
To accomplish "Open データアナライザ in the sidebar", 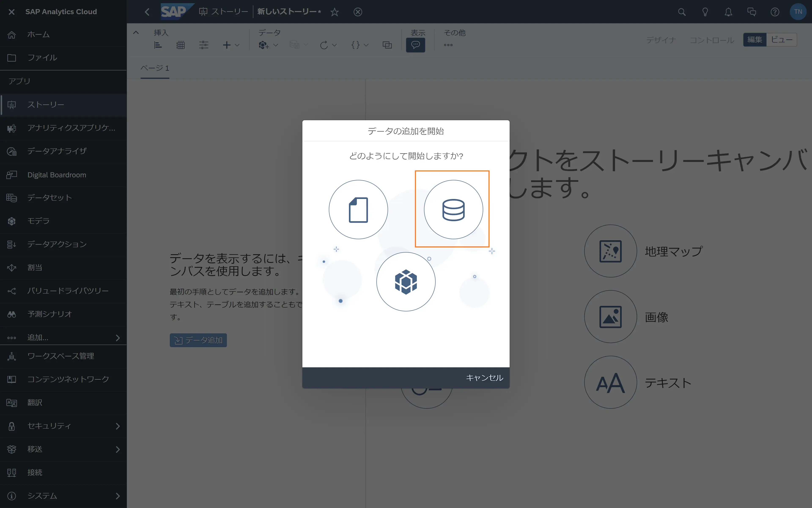I will (x=63, y=151).
